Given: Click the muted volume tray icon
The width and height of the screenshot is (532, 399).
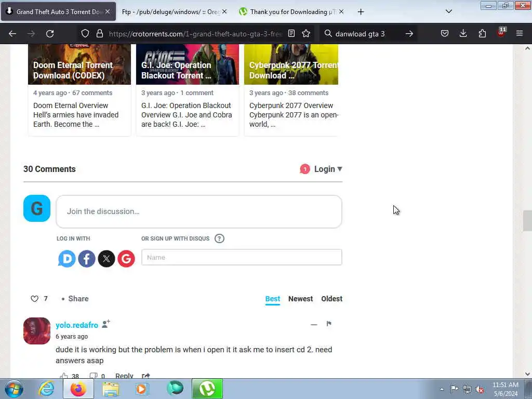Looking at the screenshot, I should 480,390.
